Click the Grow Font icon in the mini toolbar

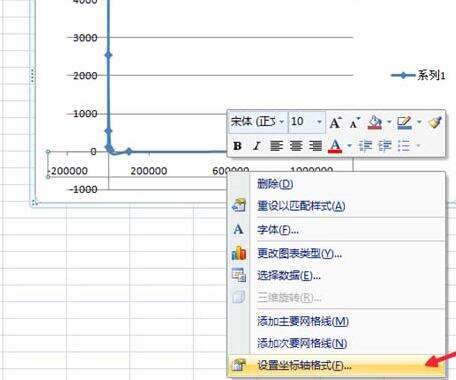336,123
